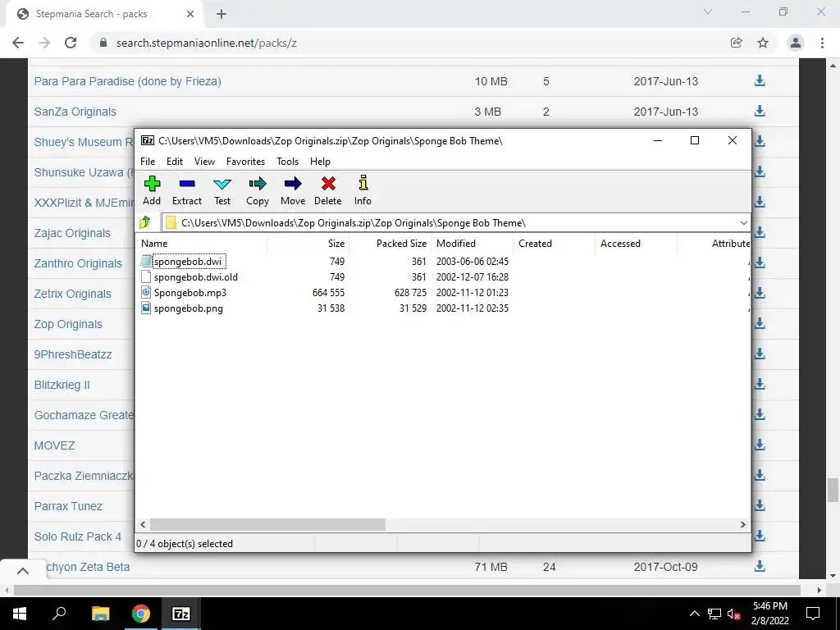Download Para Para Paradise pack

(x=760, y=81)
